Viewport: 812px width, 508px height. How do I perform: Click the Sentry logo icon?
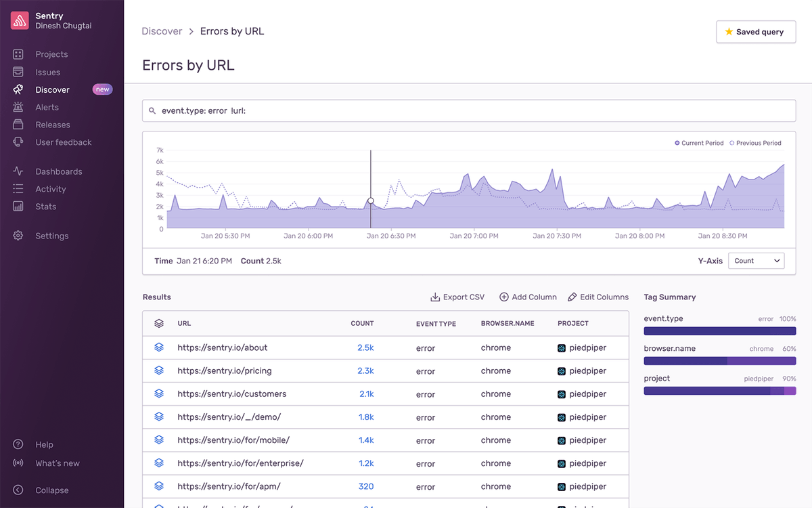click(x=19, y=21)
